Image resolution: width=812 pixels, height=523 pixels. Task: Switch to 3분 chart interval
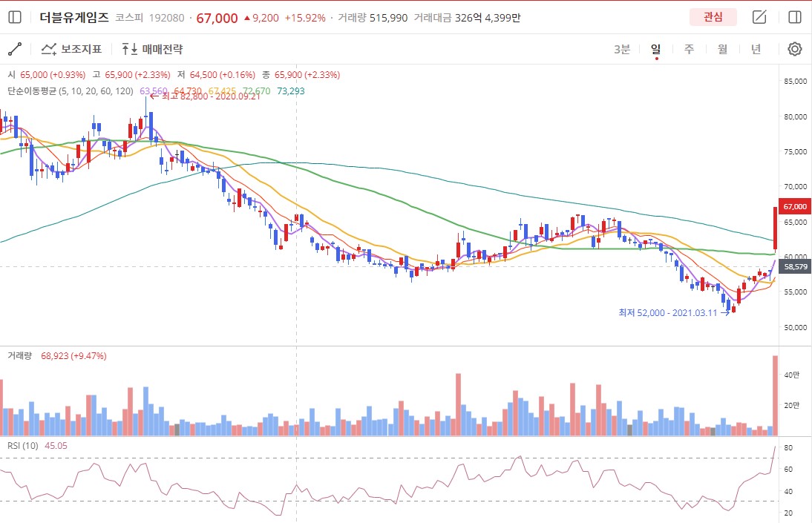[622, 49]
